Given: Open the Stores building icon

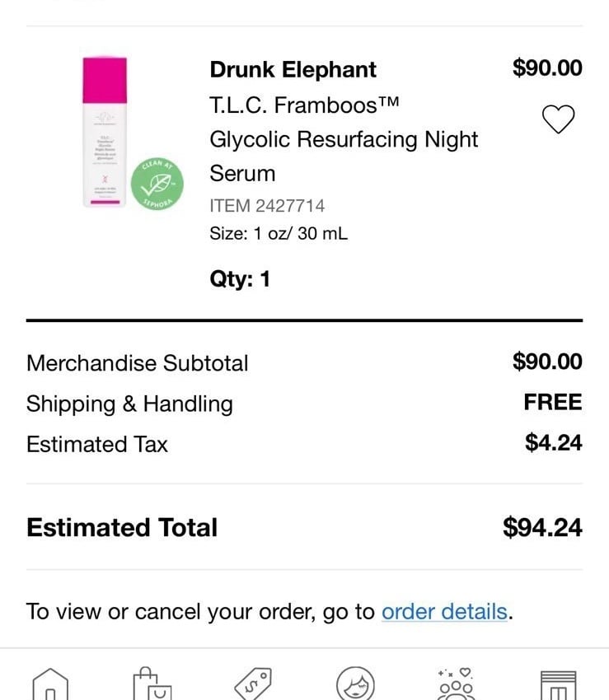Looking at the screenshot, I should coord(558,685).
